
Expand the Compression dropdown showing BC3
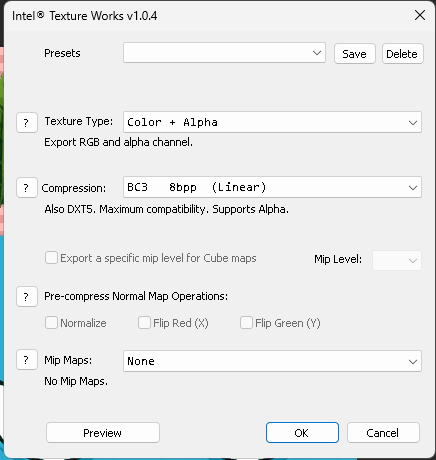click(272, 187)
